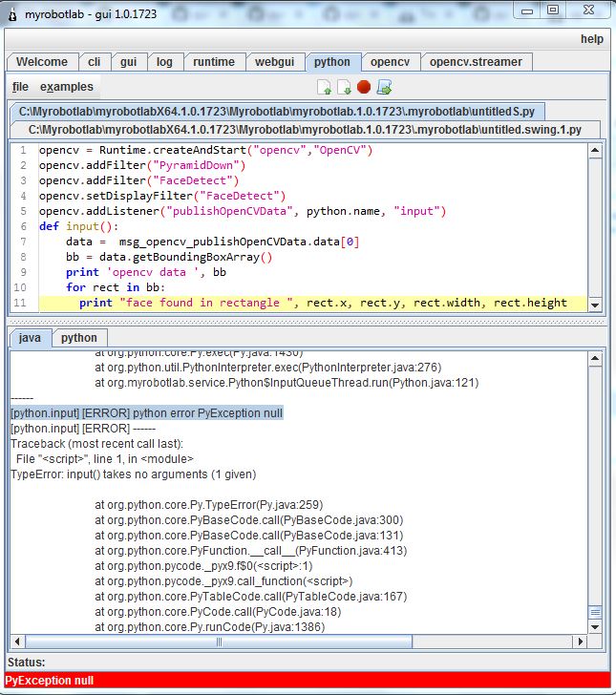616x695 pixels.
Task: Click the split pane divider above the console
Action: pyautogui.click(x=306, y=321)
